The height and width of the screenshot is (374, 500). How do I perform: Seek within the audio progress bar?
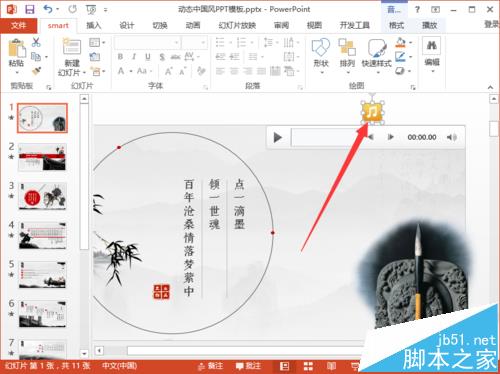(326, 137)
